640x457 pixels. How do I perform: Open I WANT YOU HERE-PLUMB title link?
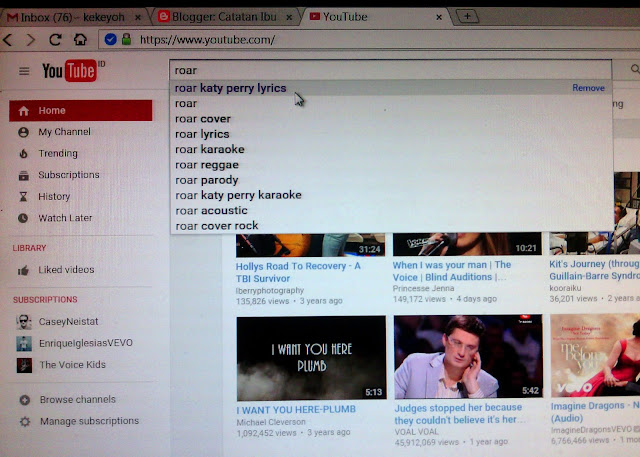click(296, 409)
